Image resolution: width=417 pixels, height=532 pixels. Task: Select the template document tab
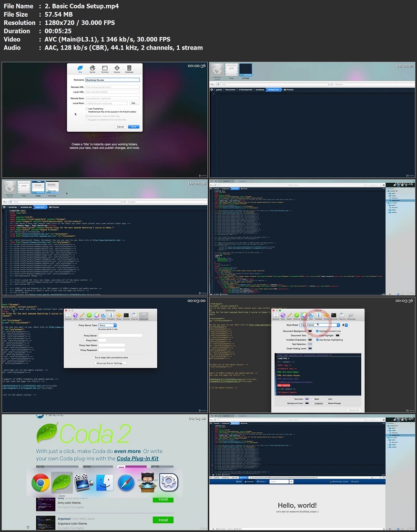click(52, 189)
